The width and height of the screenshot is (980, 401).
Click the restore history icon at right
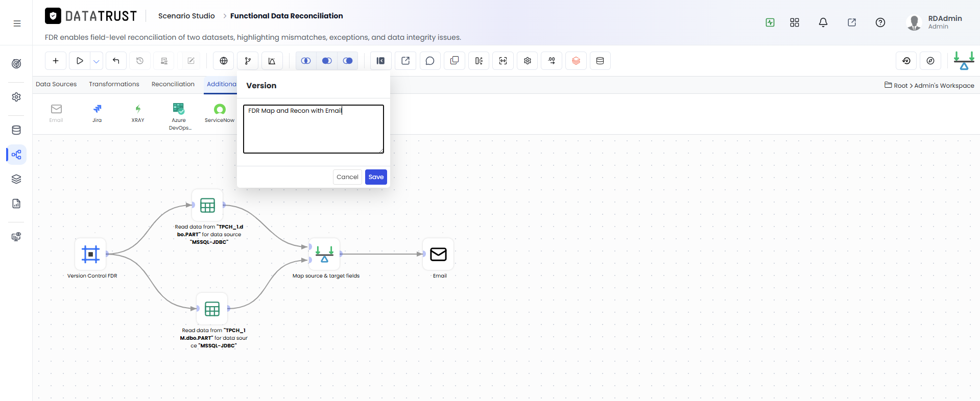click(x=906, y=61)
